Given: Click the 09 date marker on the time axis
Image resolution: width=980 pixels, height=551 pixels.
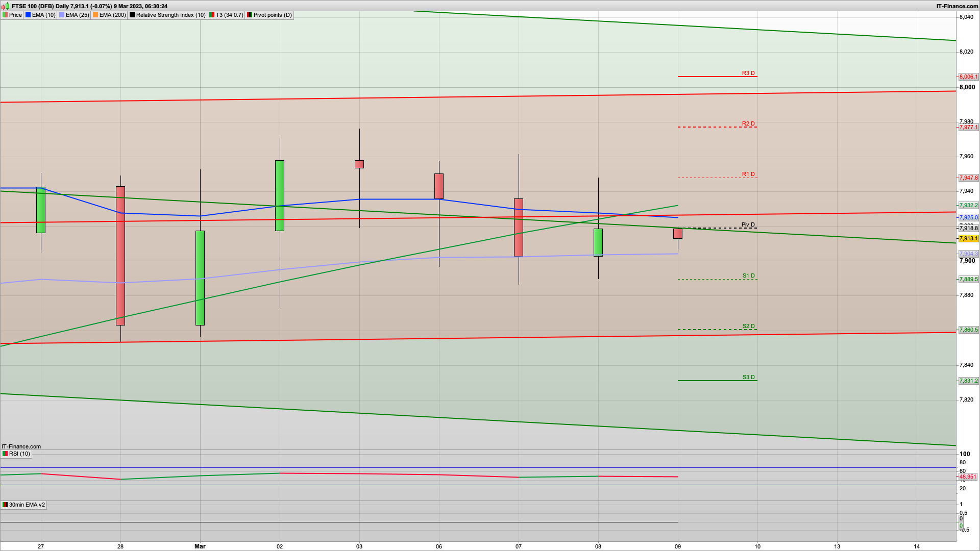Looking at the screenshot, I should [678, 546].
